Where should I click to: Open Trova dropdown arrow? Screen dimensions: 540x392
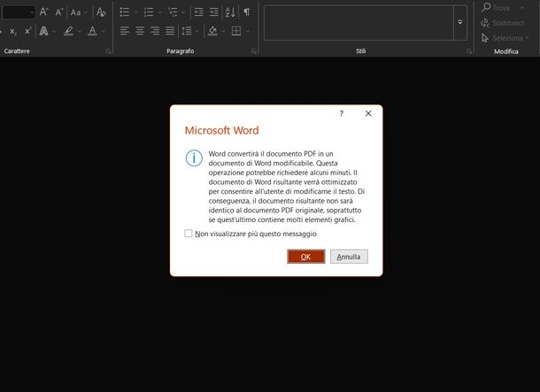pos(522,8)
